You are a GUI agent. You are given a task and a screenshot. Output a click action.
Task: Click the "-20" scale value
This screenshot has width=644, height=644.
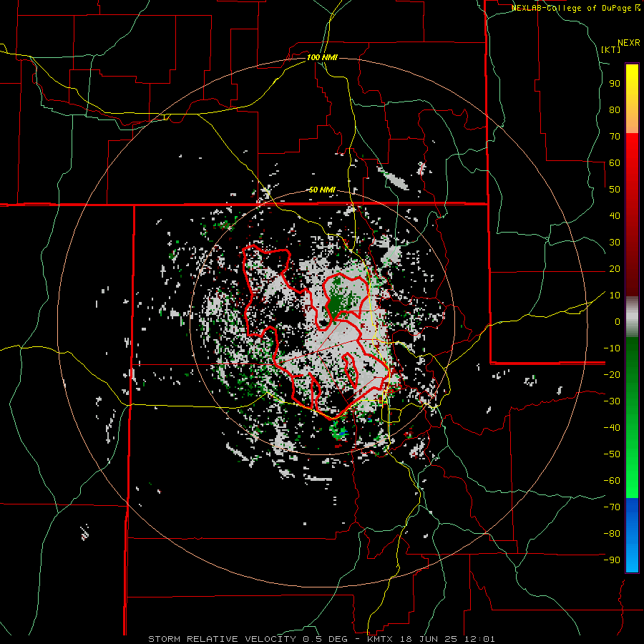[612, 375]
